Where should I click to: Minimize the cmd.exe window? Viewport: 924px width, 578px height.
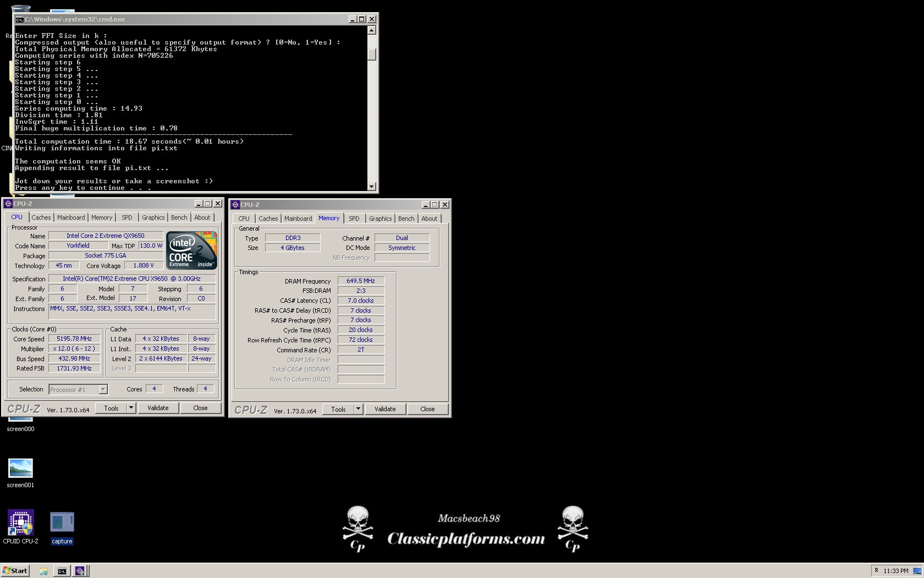353,19
